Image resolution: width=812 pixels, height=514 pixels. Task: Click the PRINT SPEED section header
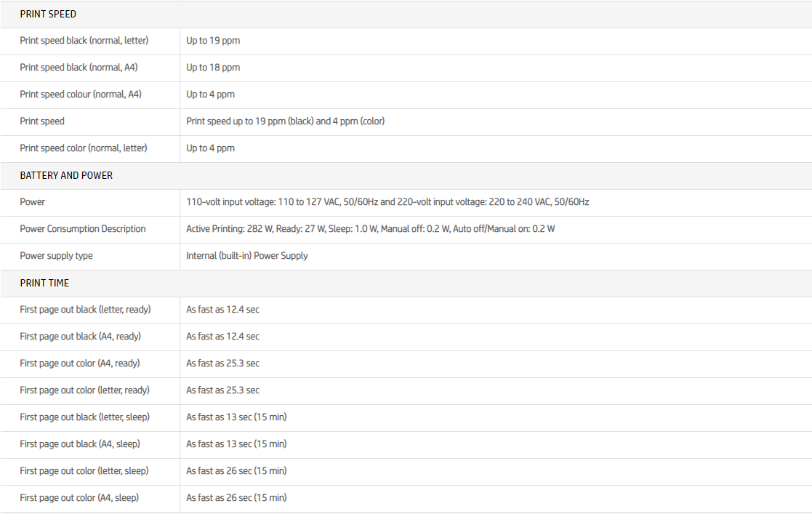click(x=48, y=14)
